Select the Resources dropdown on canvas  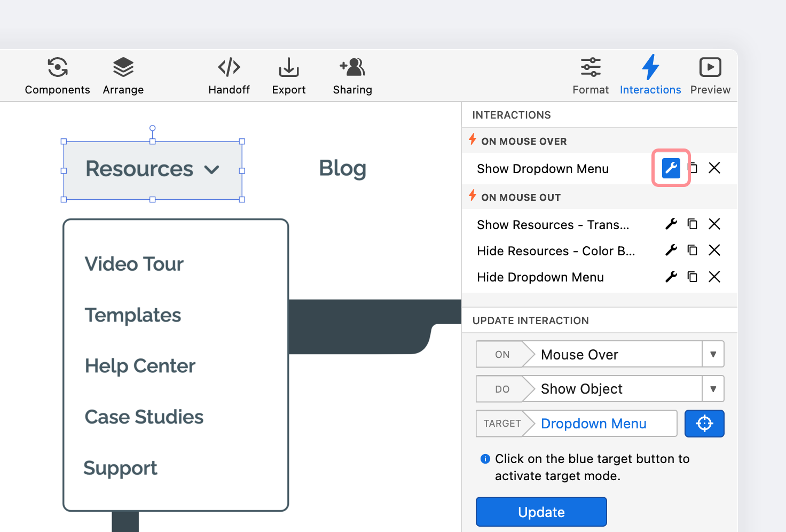click(153, 170)
